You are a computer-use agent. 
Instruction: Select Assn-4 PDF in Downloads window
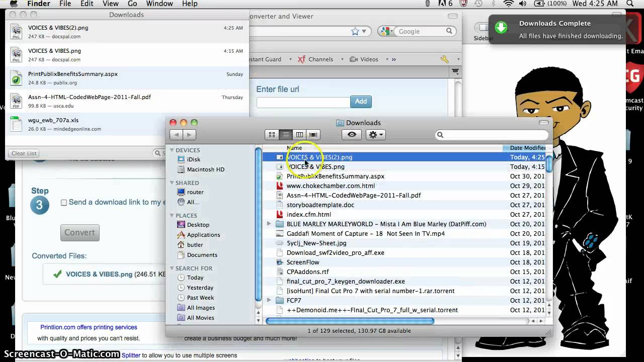click(127, 101)
